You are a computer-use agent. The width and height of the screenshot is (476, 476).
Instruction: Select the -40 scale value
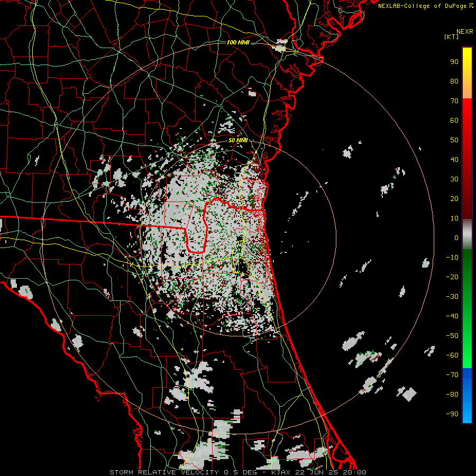(x=452, y=316)
